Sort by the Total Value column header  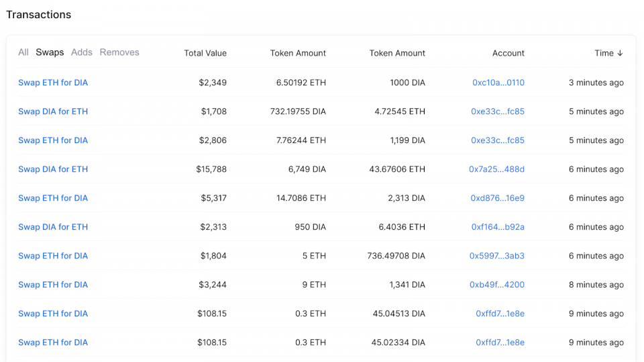(205, 53)
